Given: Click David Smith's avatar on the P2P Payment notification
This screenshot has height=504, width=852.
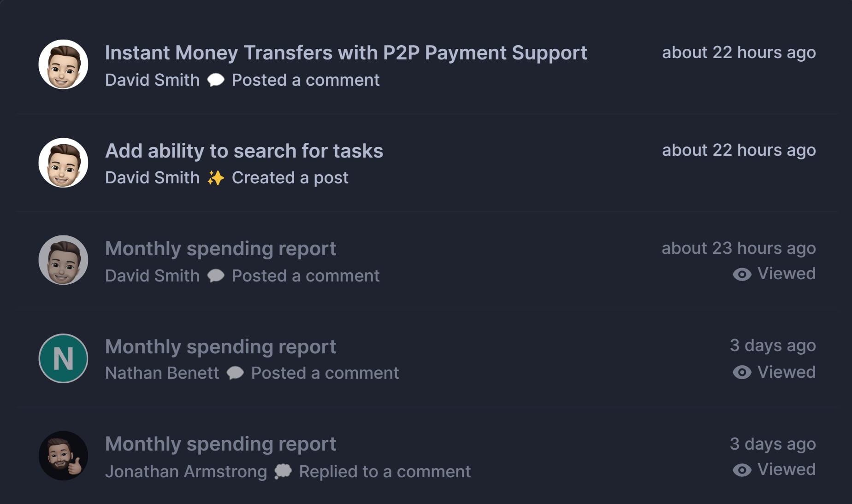Looking at the screenshot, I should 63,64.
